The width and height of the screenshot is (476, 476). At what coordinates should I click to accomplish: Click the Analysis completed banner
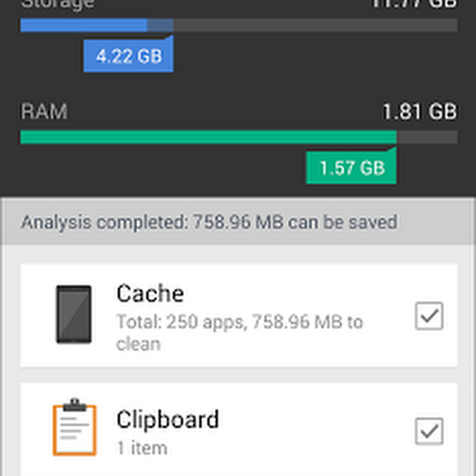tap(209, 222)
